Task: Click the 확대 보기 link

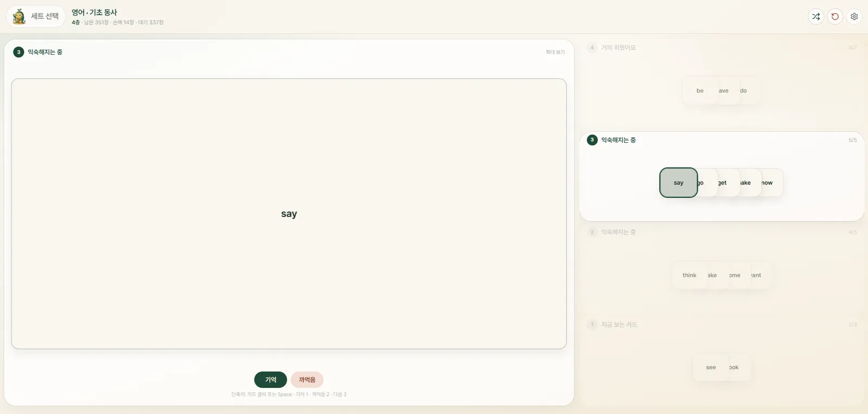Action: tap(555, 52)
